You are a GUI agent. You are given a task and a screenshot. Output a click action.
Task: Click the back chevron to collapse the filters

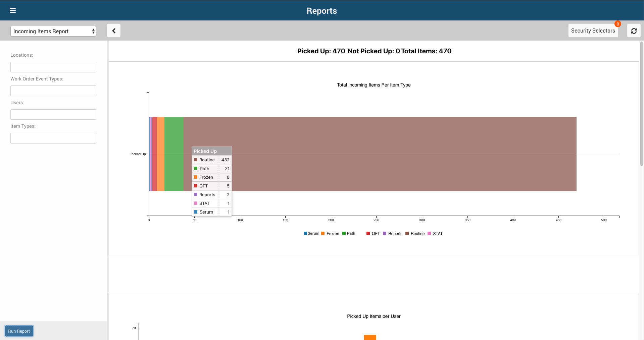[x=114, y=31]
